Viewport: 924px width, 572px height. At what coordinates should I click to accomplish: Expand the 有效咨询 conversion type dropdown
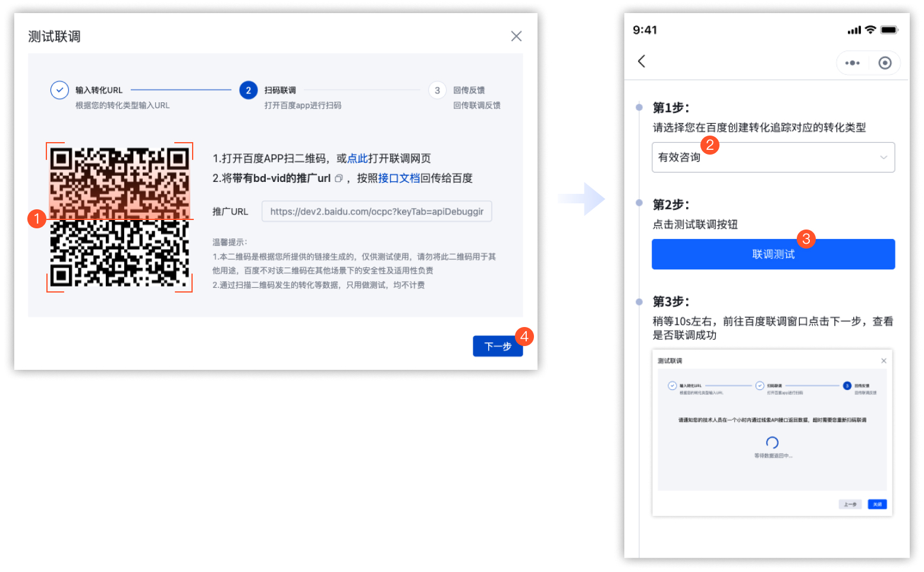(x=773, y=158)
